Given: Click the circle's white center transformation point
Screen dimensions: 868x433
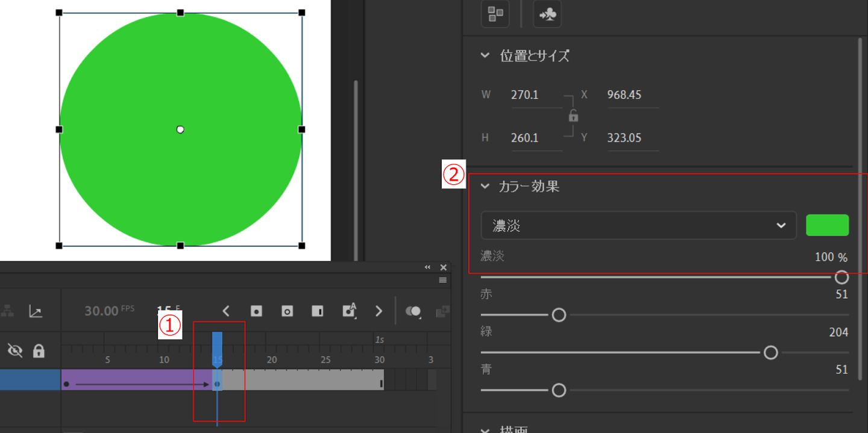Looking at the screenshot, I should coord(180,129).
